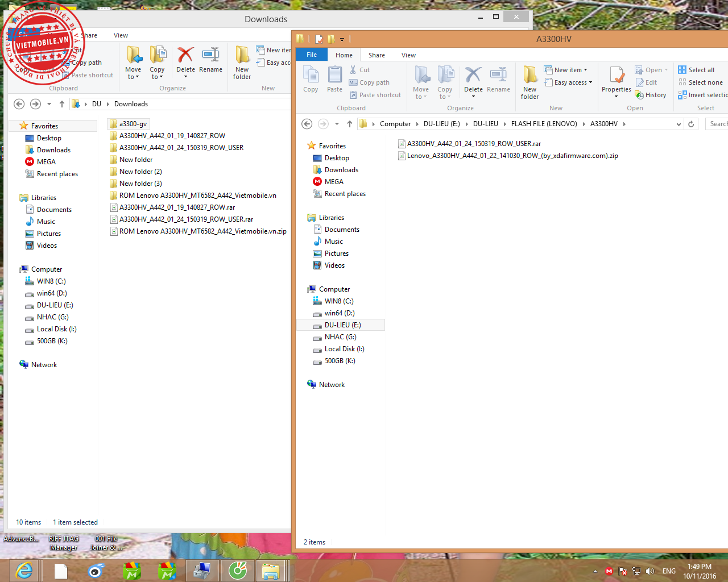Switch to View tab in A3300HV window
728x582 pixels.
click(408, 55)
